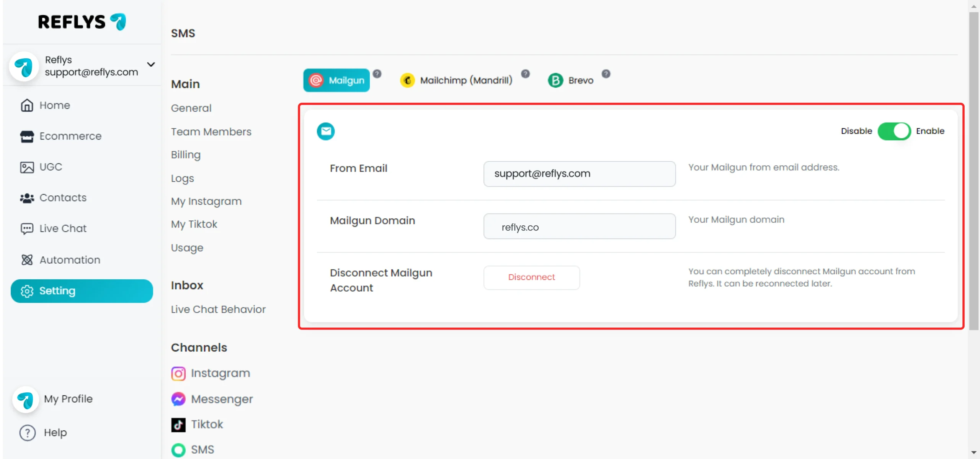
Task: Open Team Members settings
Action: coord(211,132)
